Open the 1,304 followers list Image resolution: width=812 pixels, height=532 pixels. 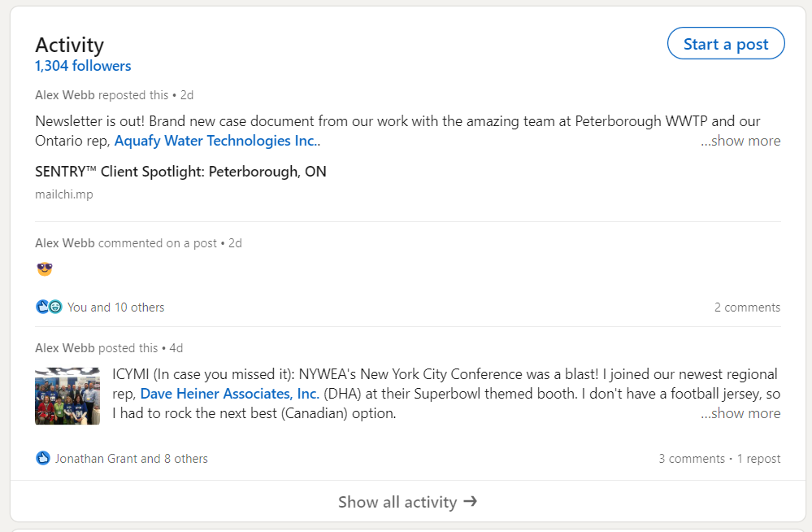pos(83,66)
